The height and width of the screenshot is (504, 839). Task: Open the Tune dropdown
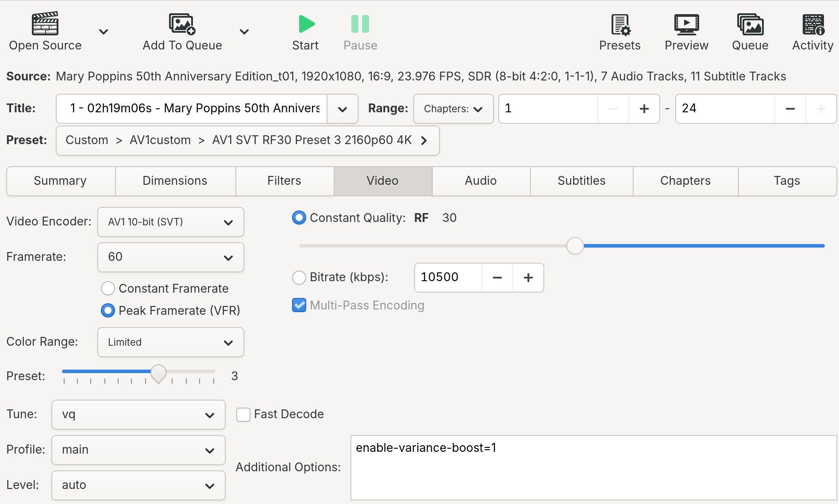138,415
